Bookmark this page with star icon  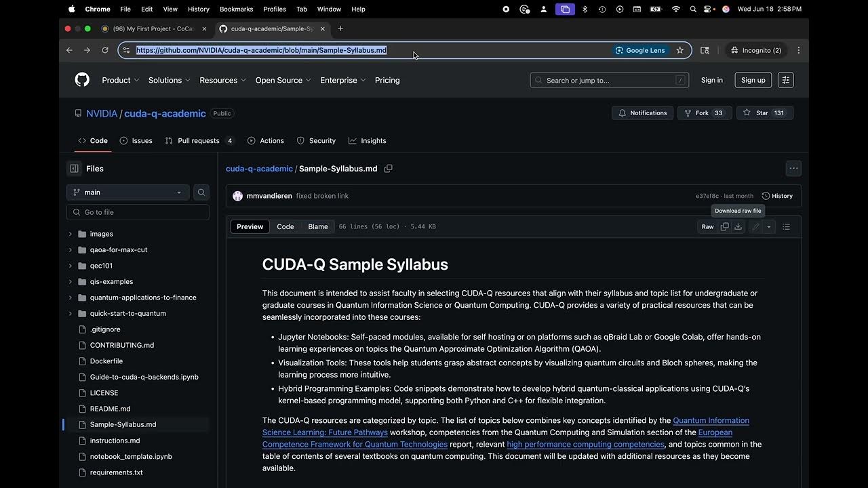[x=680, y=50]
